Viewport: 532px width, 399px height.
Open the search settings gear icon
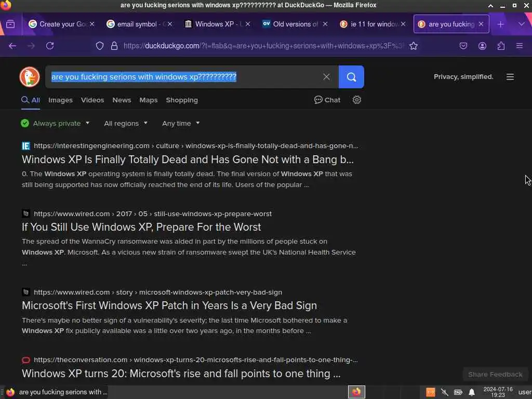click(356, 100)
